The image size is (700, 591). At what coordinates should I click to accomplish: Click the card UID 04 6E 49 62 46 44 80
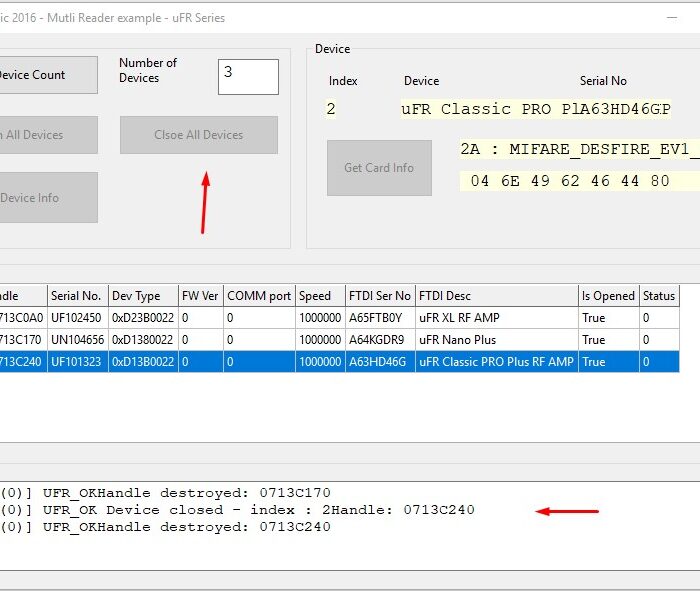[x=570, y=181]
